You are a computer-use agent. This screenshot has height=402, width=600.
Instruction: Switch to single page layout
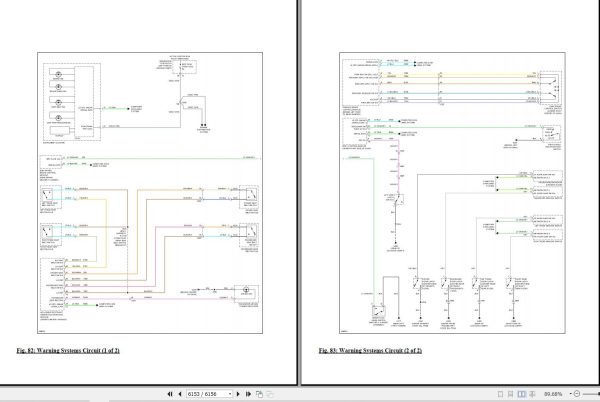(500, 394)
